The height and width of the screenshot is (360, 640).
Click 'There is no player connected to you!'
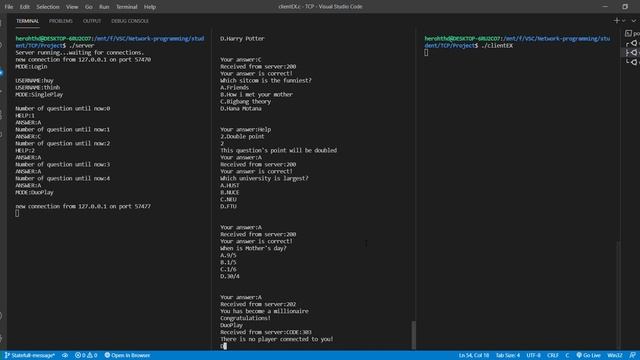click(277, 339)
